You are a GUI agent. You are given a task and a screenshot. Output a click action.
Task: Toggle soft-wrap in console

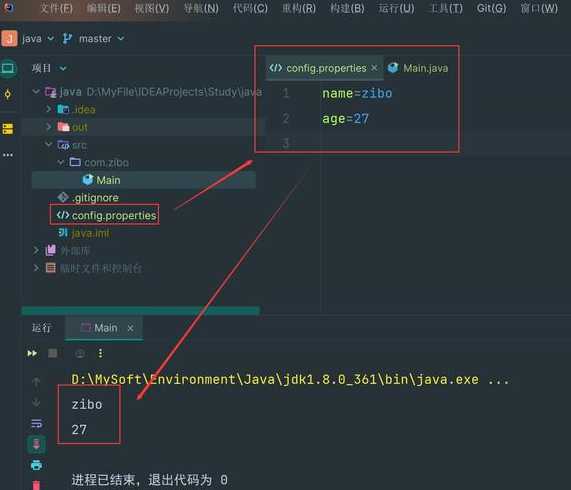[36, 424]
